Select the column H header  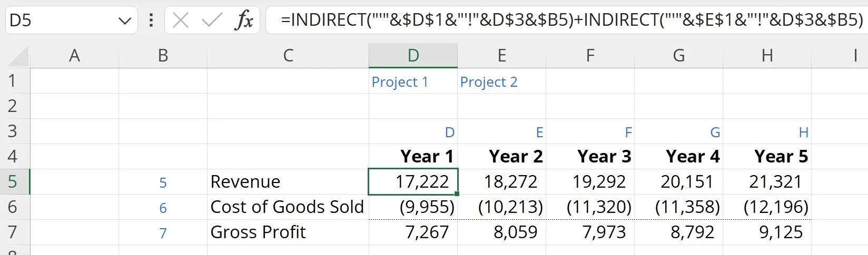pyautogui.click(x=767, y=55)
